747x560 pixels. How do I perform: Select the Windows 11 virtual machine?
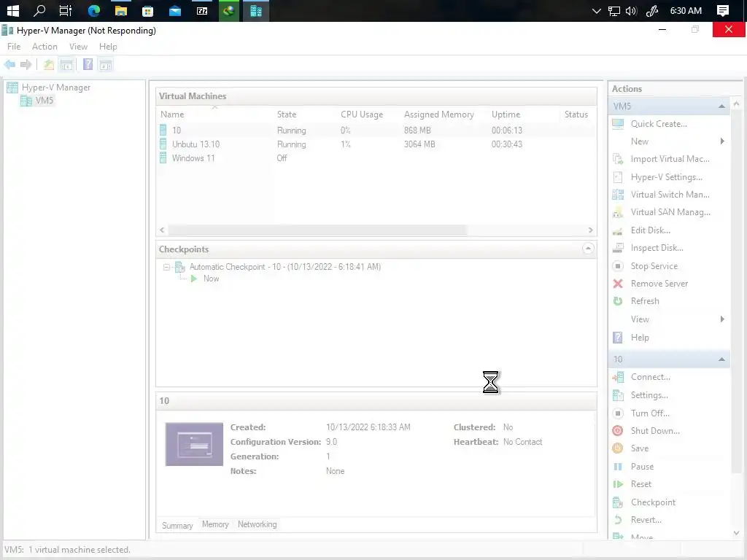tap(376, 158)
